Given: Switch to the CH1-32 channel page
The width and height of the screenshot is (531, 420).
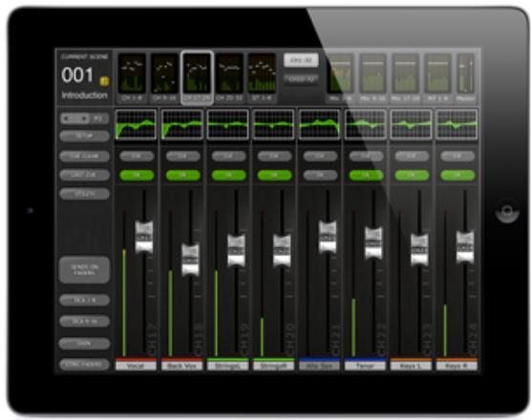Looking at the screenshot, I should [301, 60].
